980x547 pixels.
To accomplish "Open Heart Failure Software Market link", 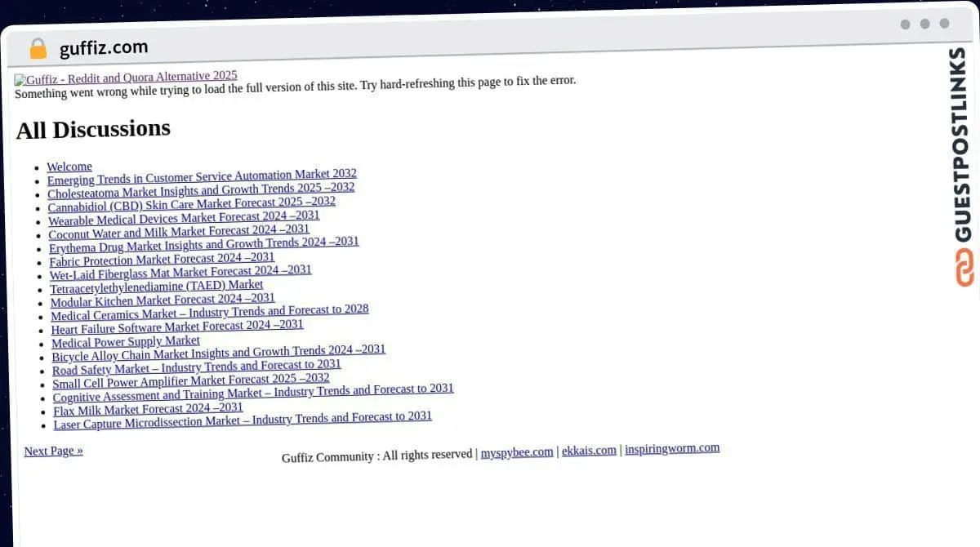I will tap(177, 327).
